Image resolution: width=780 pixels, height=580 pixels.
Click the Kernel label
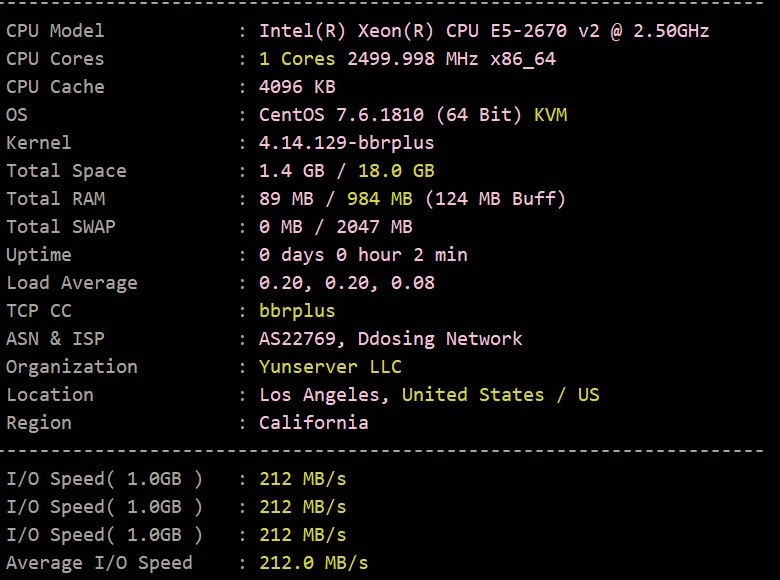tap(38, 143)
